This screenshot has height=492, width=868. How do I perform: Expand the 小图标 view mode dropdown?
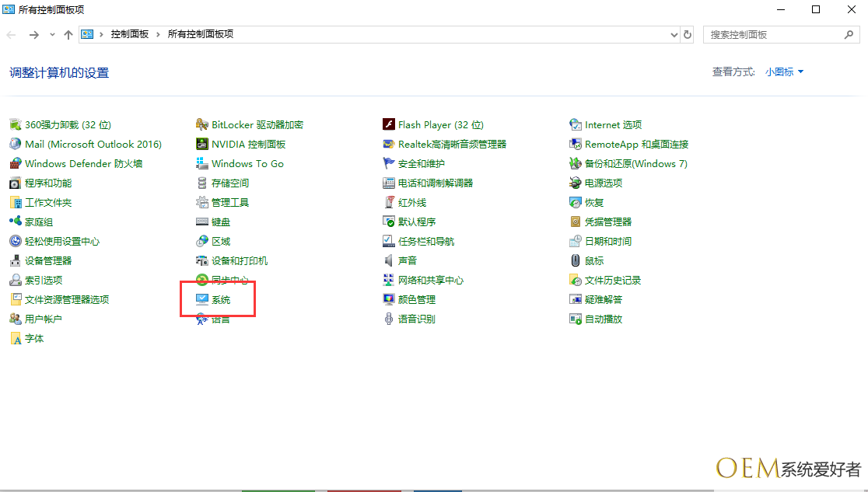[x=784, y=72]
